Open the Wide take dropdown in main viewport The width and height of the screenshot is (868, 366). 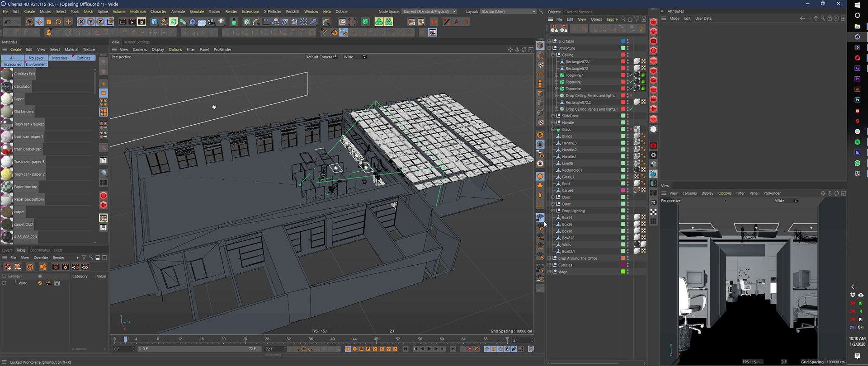tap(355, 57)
